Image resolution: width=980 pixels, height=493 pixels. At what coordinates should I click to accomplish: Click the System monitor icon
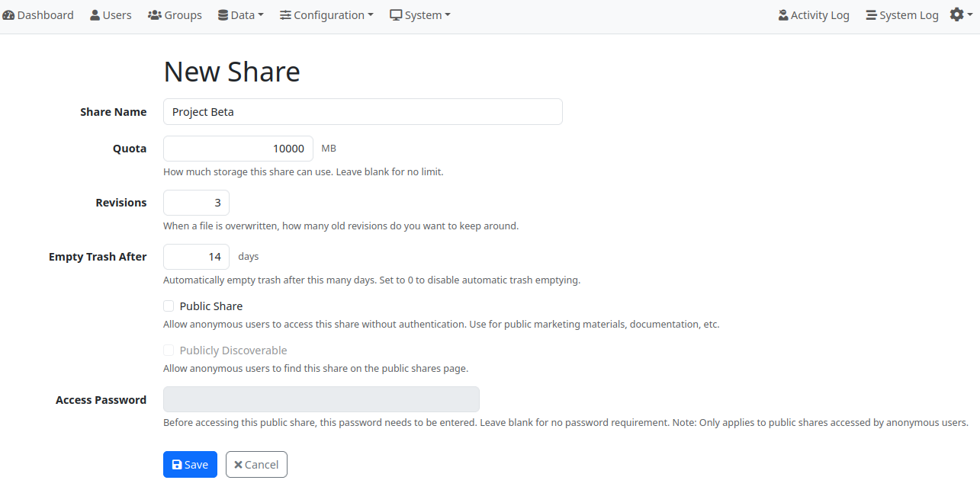(x=395, y=14)
